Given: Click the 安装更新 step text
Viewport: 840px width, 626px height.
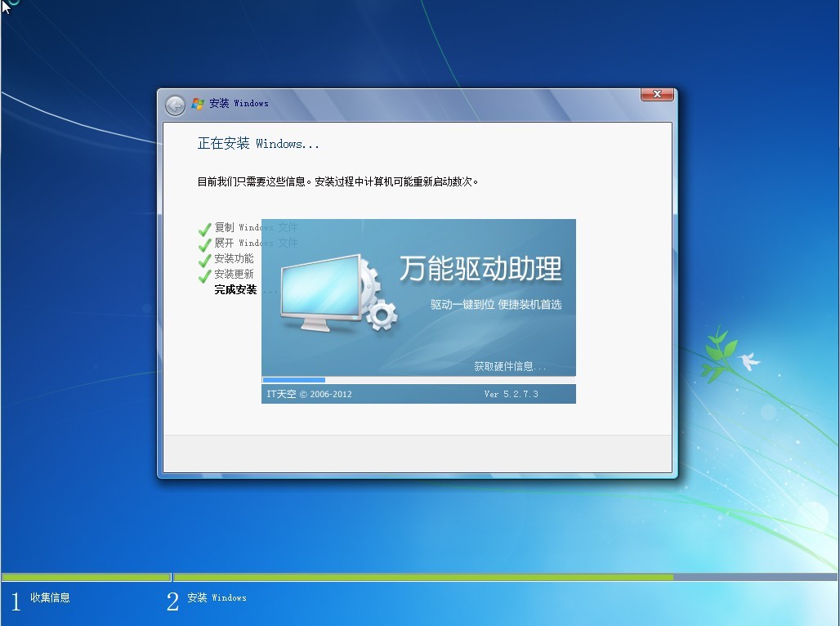Looking at the screenshot, I should 234,274.
